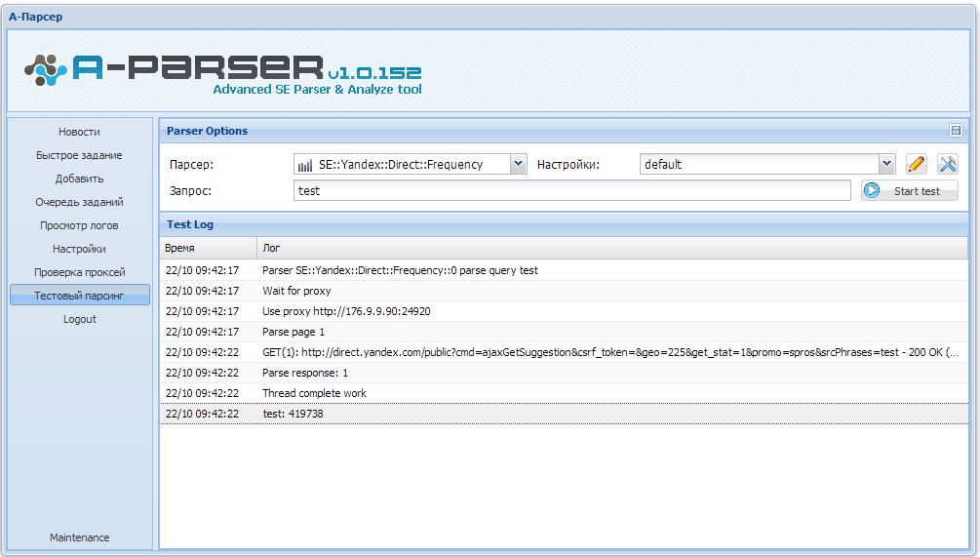Click the Лог column header
The image size is (980, 557).
[x=612, y=248]
